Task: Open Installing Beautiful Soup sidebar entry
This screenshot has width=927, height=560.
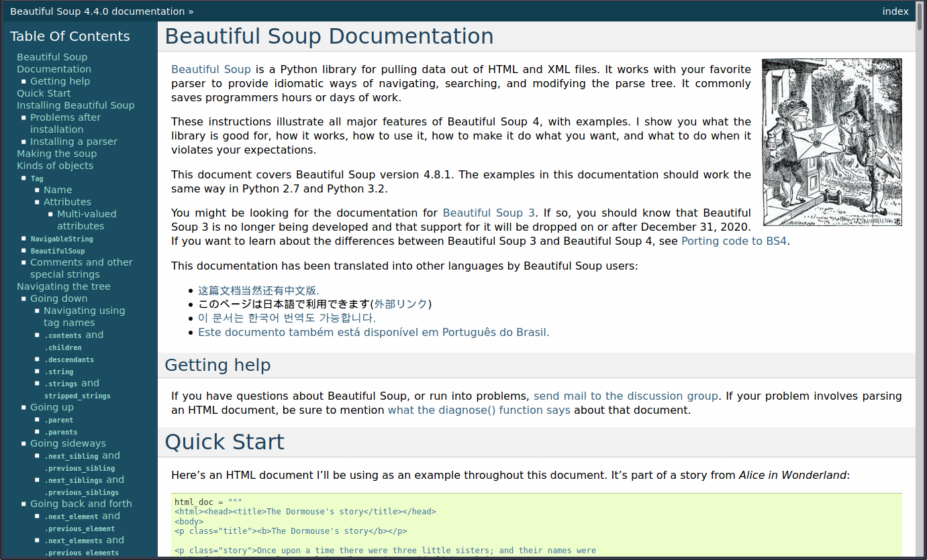Action: coord(75,105)
